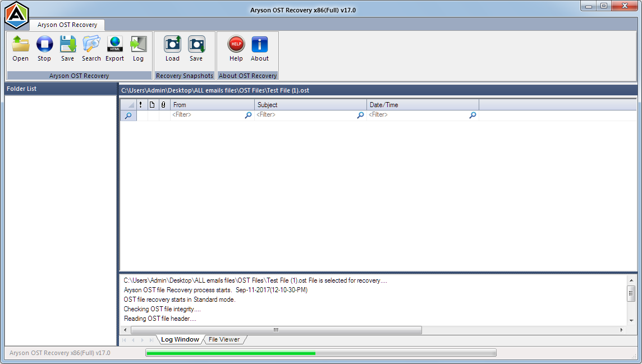Click log line 'Checking OST file integrity....'
642x364 pixels.
(x=162, y=309)
